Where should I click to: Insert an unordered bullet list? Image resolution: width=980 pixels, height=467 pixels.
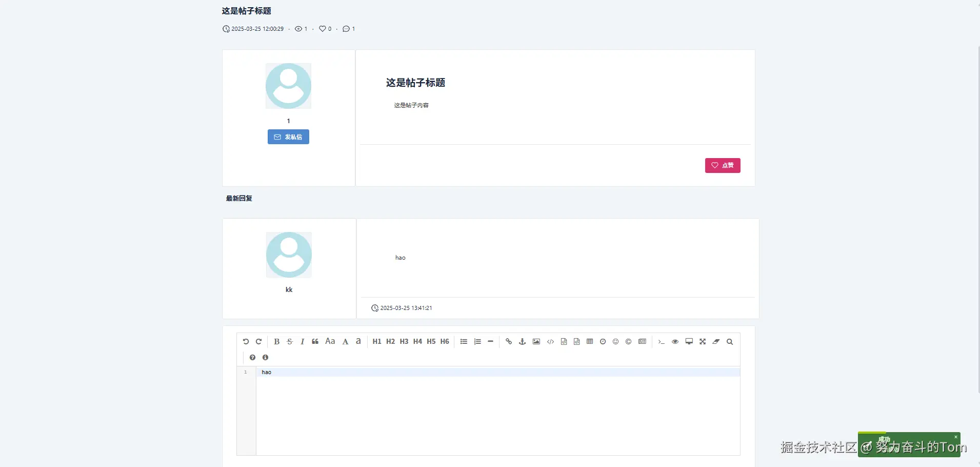pos(464,342)
